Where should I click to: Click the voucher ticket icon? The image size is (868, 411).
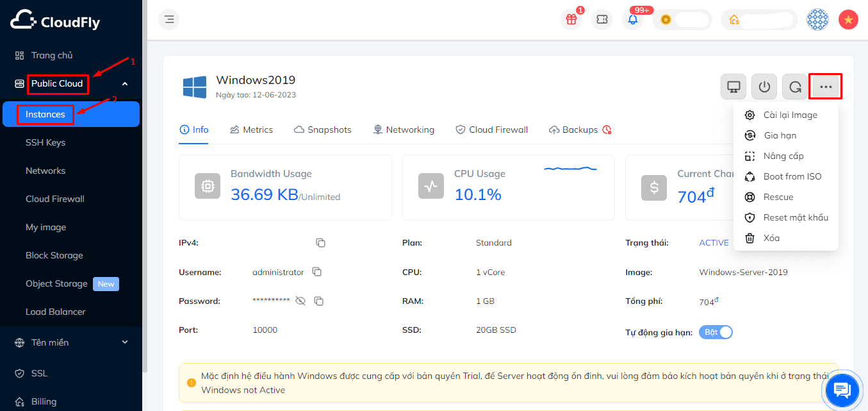(602, 19)
